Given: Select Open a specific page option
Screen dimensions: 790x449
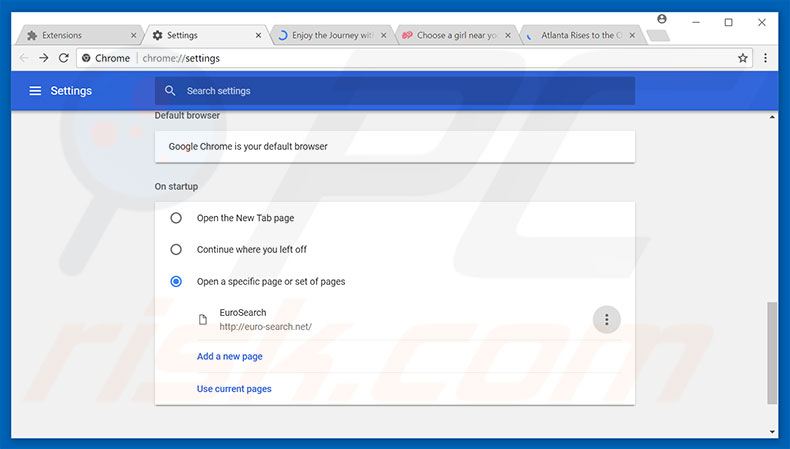Looking at the screenshot, I should [176, 281].
